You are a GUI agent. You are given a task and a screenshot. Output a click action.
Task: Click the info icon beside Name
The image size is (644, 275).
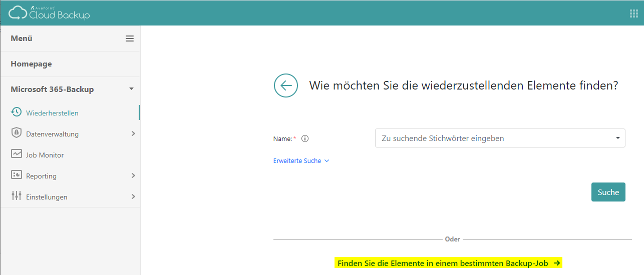(x=305, y=138)
